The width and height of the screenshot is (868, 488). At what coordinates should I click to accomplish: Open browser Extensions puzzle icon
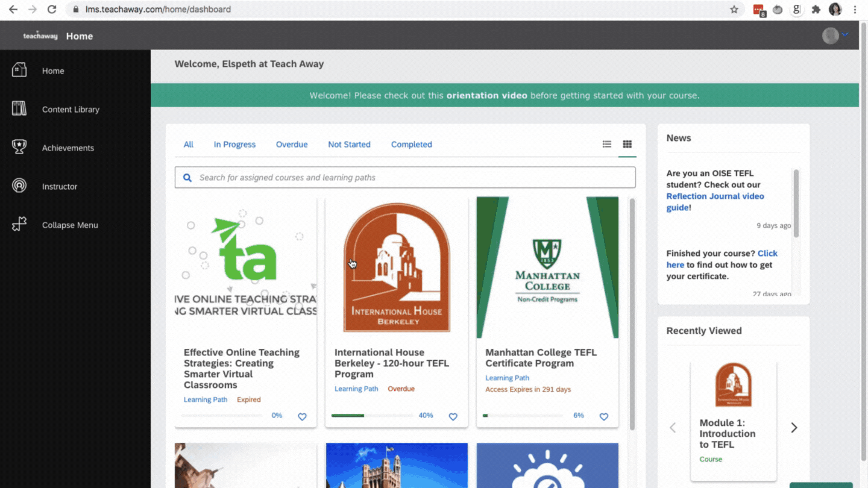tap(816, 10)
